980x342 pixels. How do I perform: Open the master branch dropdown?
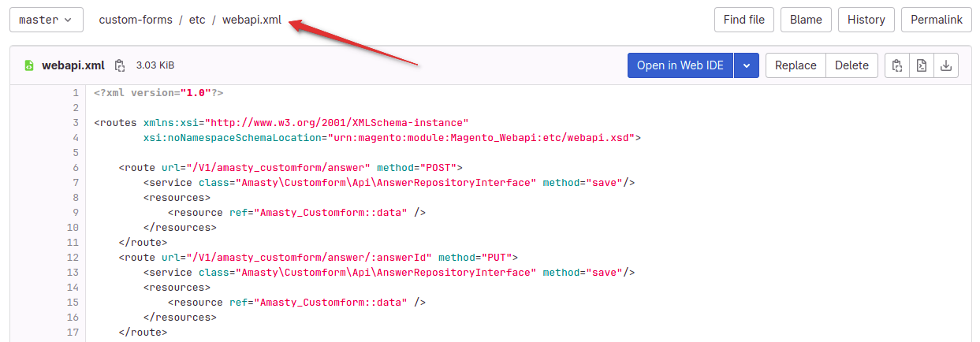[47, 20]
